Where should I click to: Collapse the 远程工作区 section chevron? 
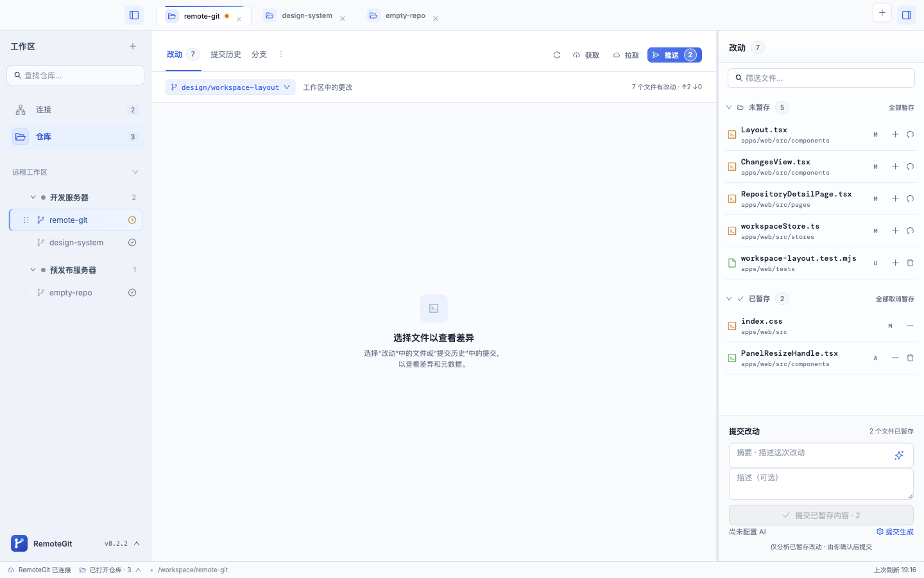[x=135, y=172]
